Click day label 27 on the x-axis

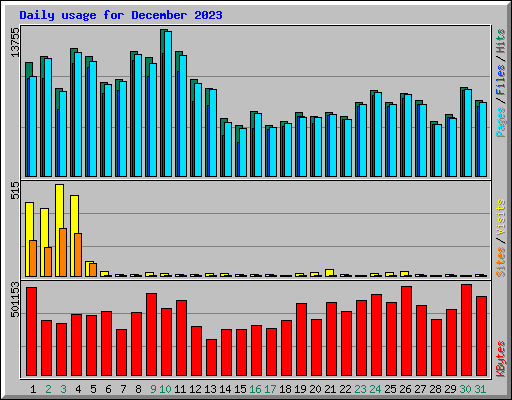420,389
